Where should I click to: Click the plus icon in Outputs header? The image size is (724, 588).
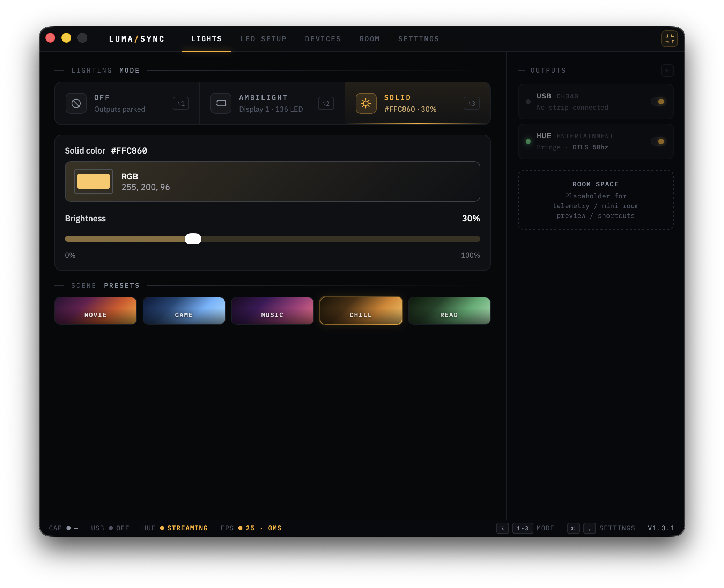(x=667, y=71)
